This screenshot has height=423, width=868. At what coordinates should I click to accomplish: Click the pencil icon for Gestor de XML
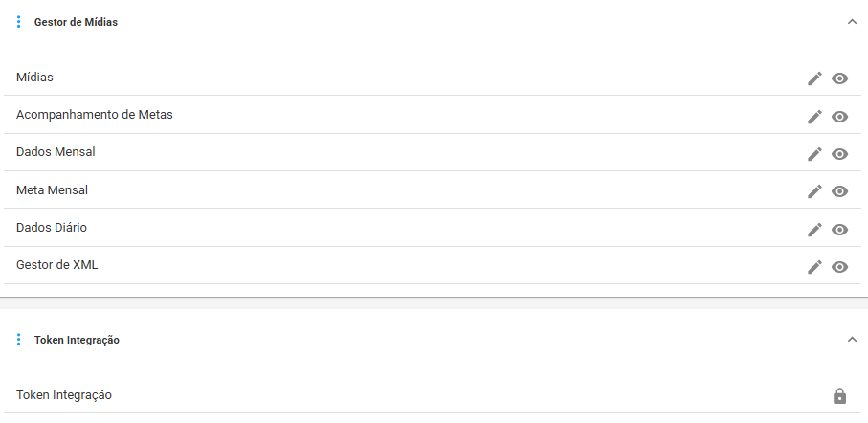(814, 267)
